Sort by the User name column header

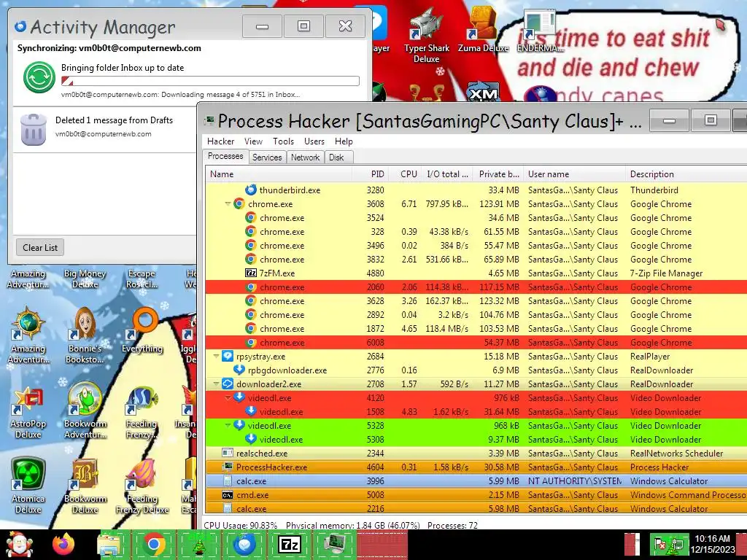(x=575, y=174)
